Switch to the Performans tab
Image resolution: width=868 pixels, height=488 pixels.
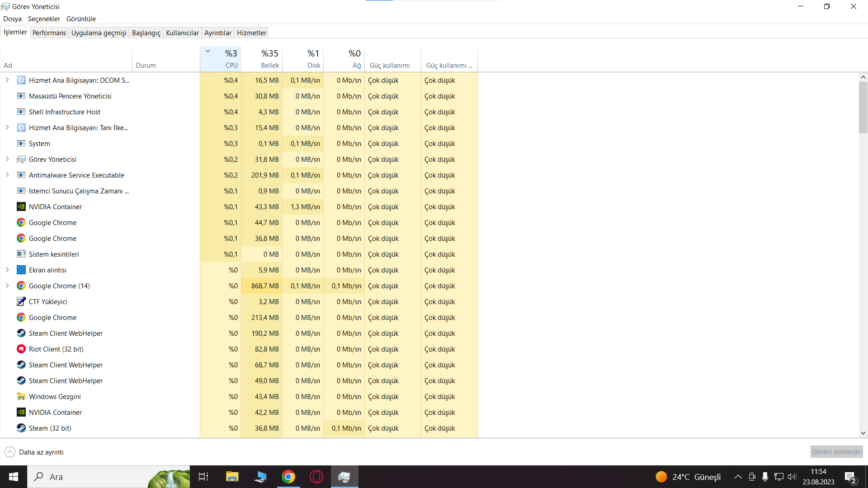49,33
